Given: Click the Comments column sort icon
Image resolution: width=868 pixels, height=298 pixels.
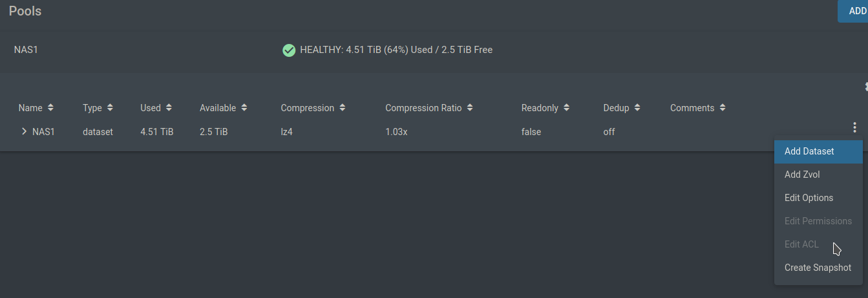Looking at the screenshot, I should coord(723,108).
